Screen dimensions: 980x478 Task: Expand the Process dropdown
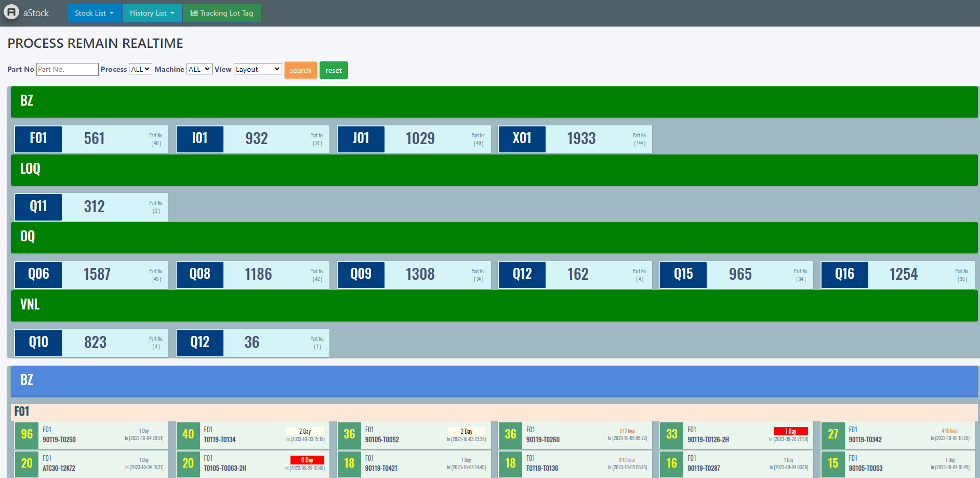(140, 69)
